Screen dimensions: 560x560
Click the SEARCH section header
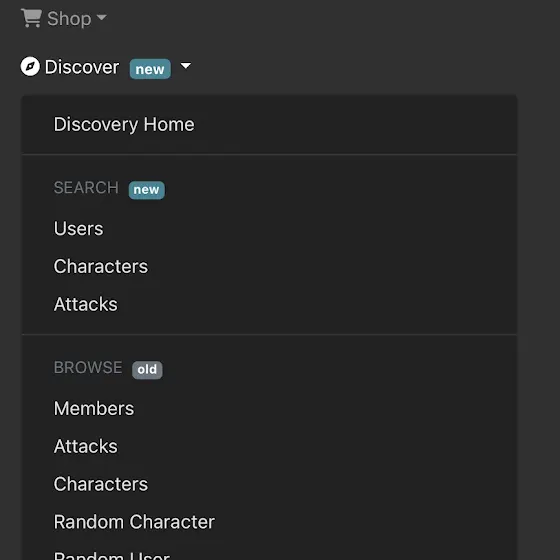click(x=86, y=188)
